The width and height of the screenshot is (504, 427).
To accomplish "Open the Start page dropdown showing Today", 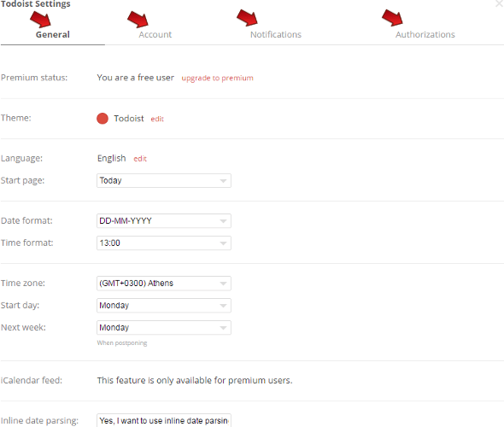I will 164,180.
